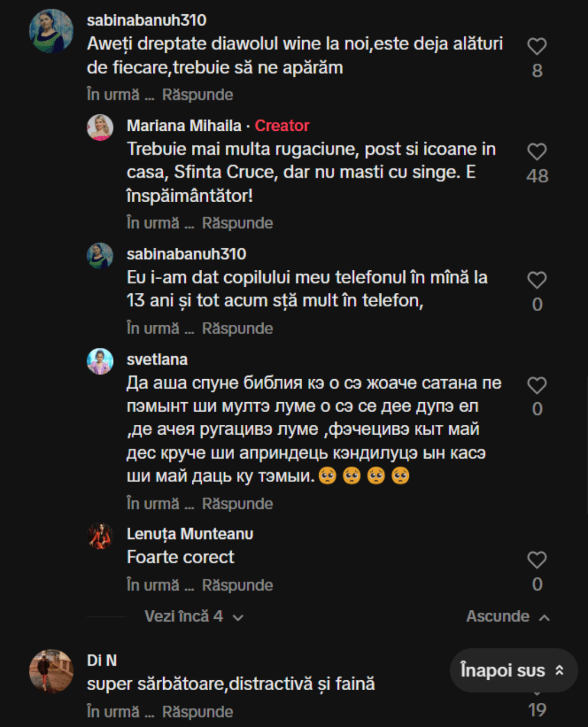588x727 pixels.
Task: Open svetlana's profile avatar
Action: point(100,361)
